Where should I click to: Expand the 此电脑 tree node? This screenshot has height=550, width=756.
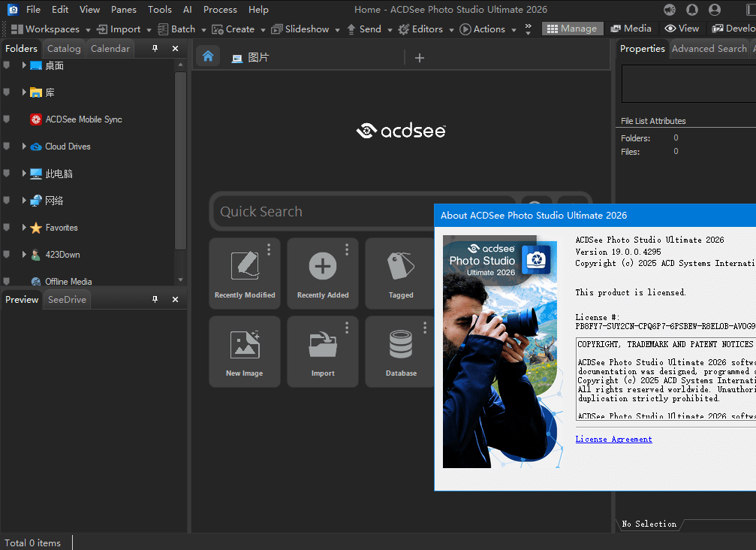(x=24, y=174)
